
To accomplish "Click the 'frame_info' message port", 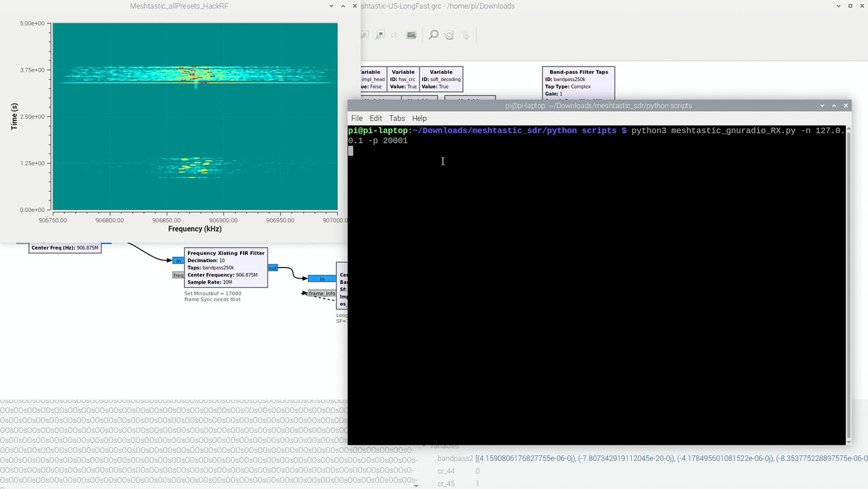I will 322,294.
